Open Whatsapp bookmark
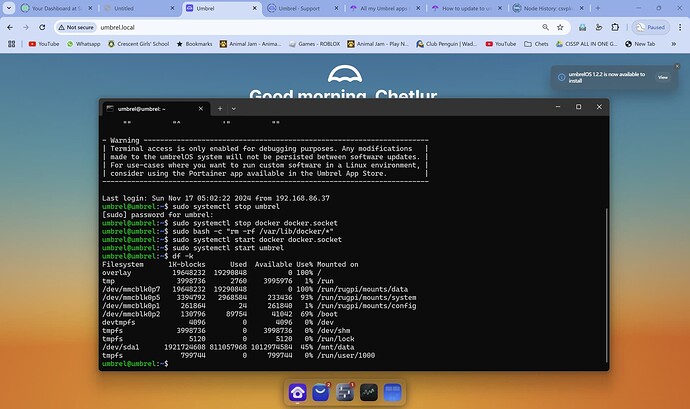 [84, 44]
